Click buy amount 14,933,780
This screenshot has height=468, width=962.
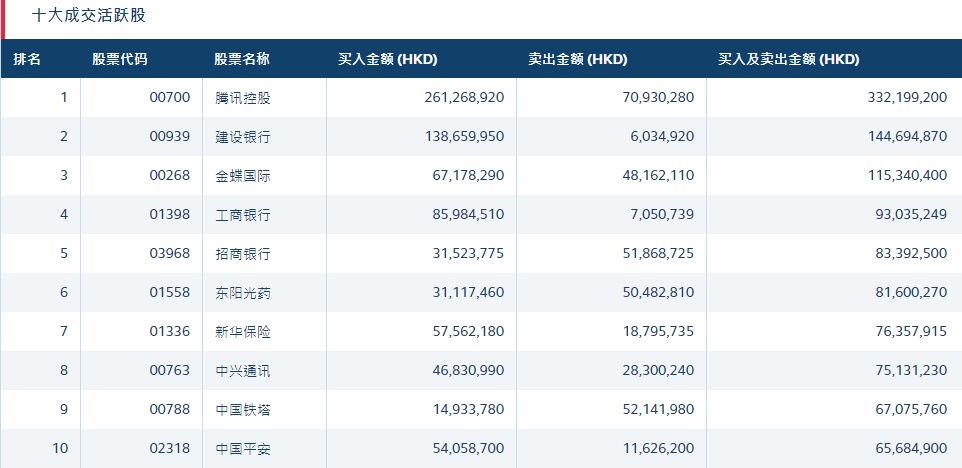tap(468, 409)
